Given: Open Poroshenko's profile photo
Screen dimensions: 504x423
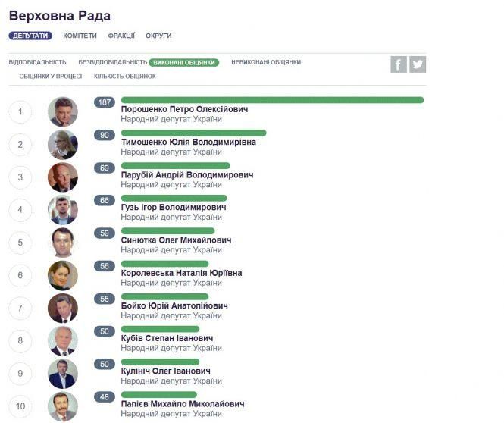Looking at the screenshot, I should tap(63, 112).
